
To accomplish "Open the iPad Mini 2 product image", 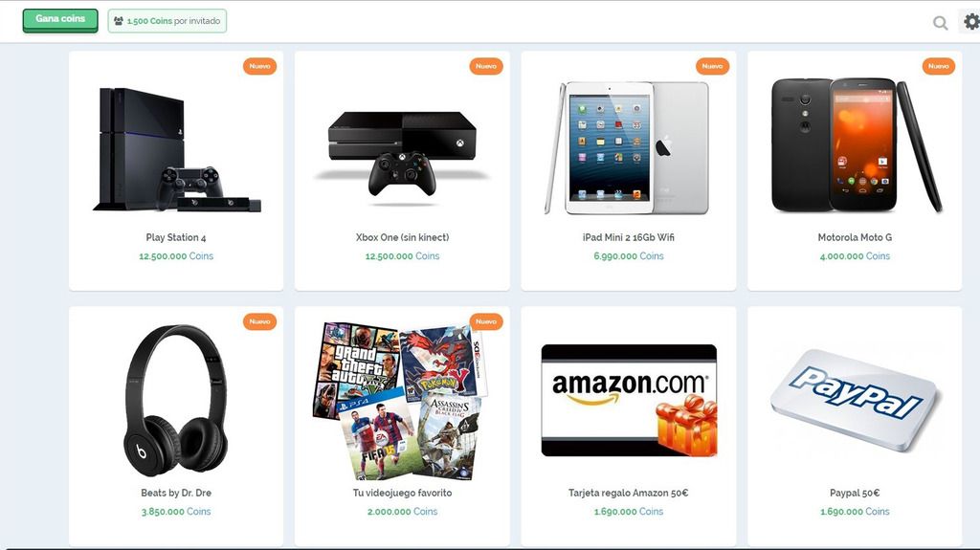I will tap(627, 148).
